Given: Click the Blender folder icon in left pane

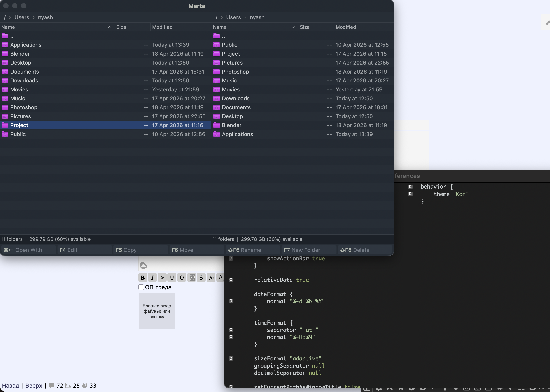Looking at the screenshot, I should click(5, 54).
